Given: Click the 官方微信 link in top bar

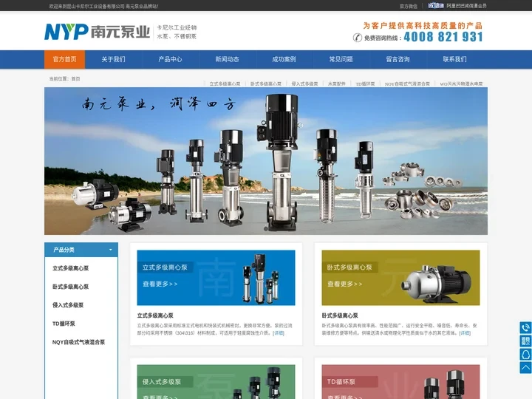Looking at the screenshot, I should coord(408,6).
